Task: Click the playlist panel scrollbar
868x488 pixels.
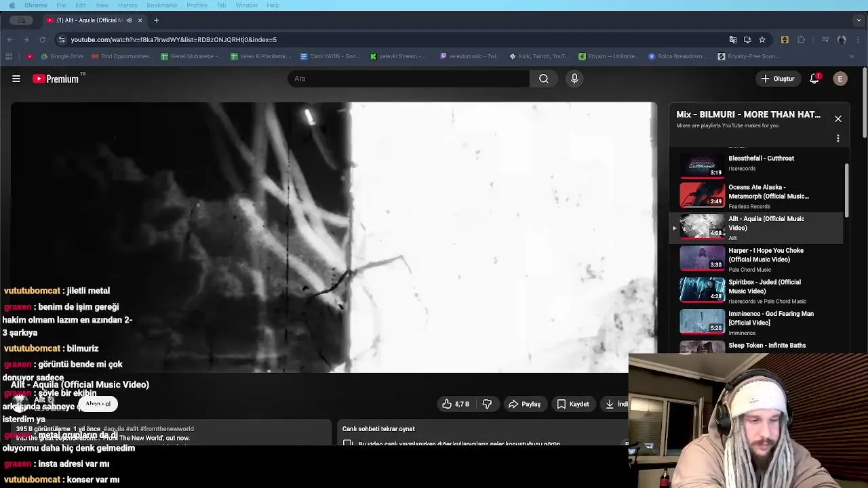Action: [846, 191]
